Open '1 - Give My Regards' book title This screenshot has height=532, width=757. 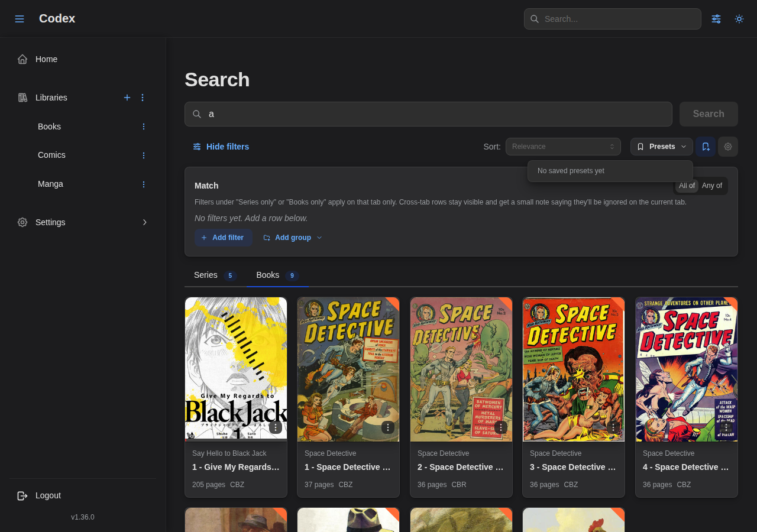236,467
